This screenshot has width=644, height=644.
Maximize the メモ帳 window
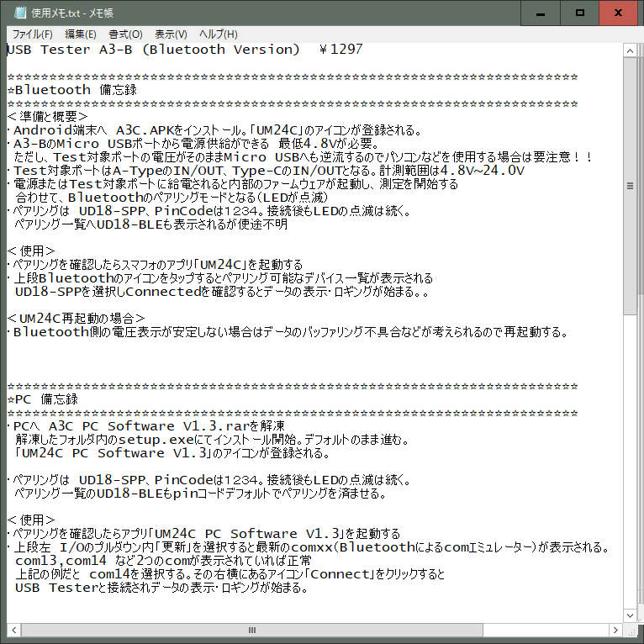(579, 13)
